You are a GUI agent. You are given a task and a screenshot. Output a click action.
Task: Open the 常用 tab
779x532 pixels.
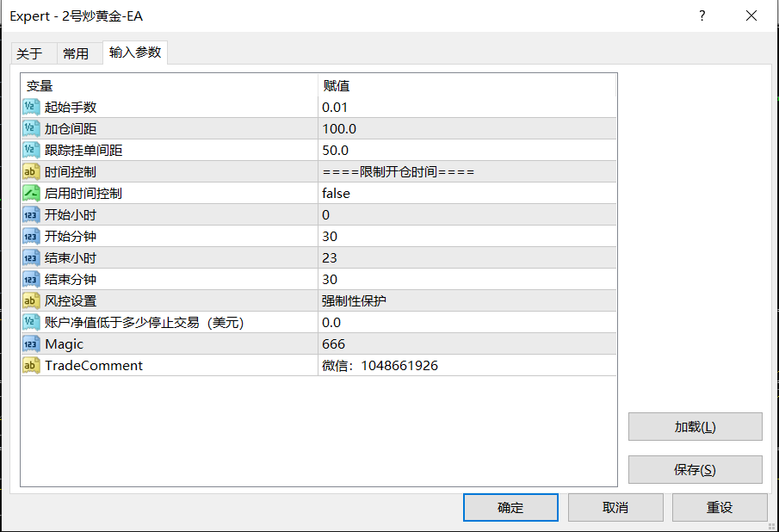(76, 53)
